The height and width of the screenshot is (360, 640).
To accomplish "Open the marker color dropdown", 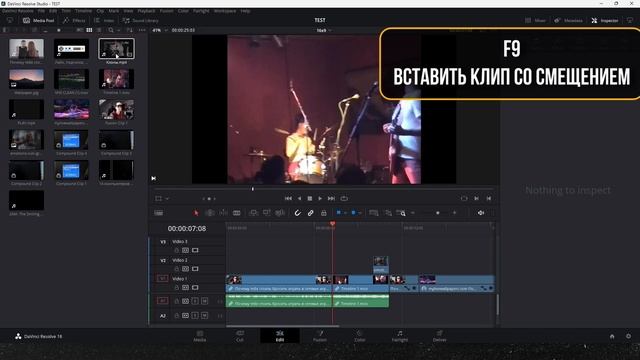I will click(x=360, y=213).
